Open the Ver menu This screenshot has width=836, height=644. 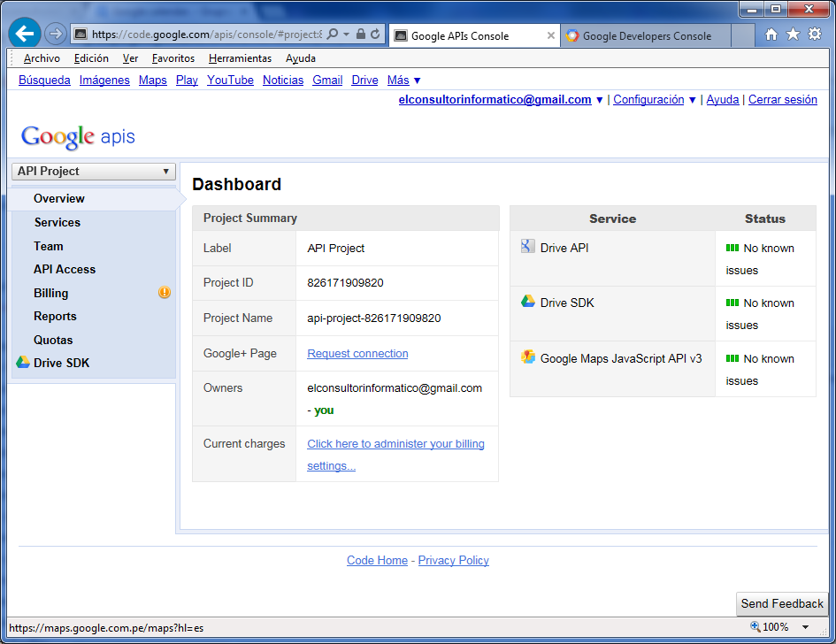[130, 58]
